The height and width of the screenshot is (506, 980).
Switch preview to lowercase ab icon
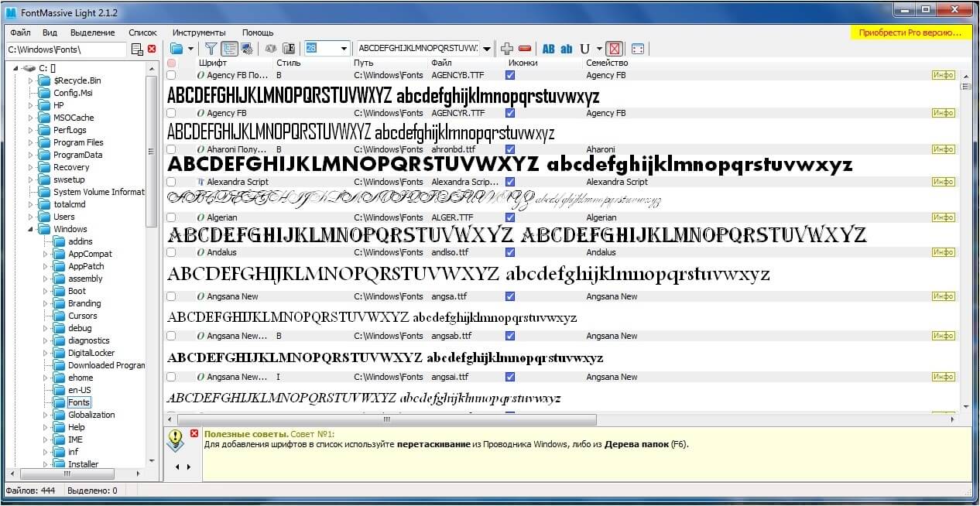[567, 49]
